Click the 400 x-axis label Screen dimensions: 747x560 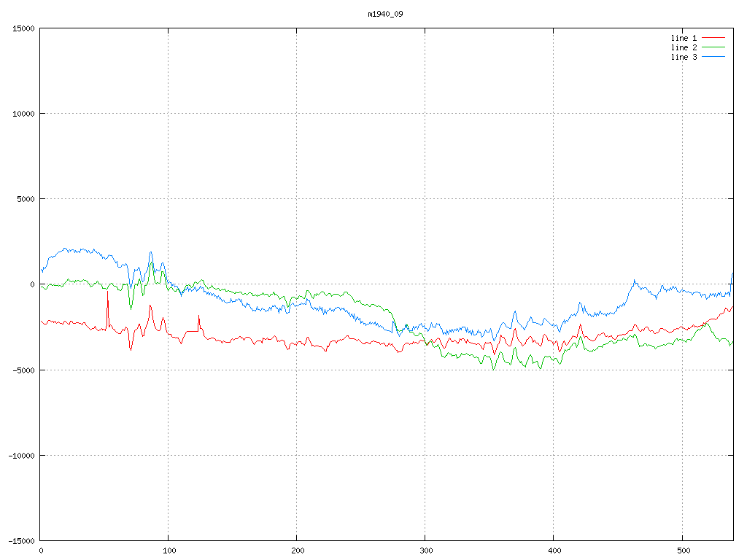tap(554, 551)
